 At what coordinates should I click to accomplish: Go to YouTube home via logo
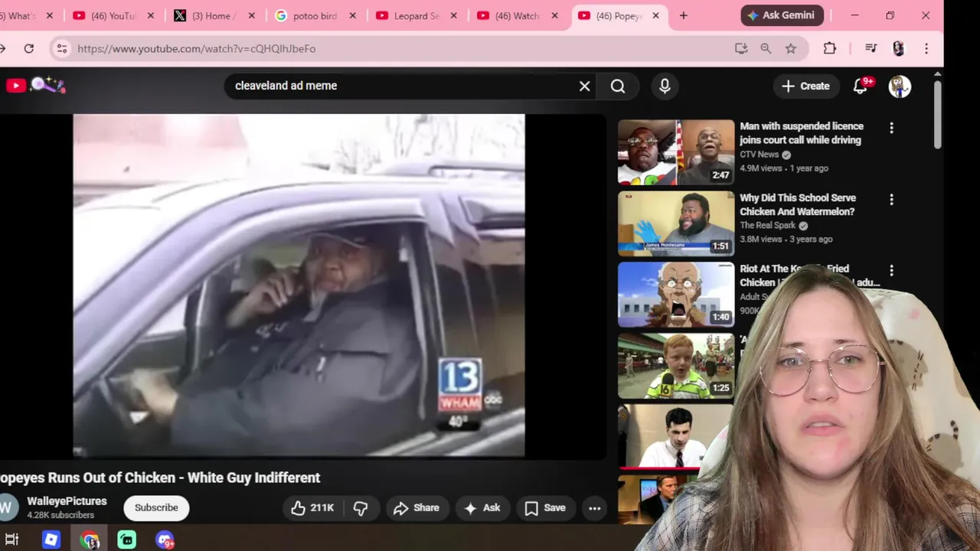[x=36, y=86]
